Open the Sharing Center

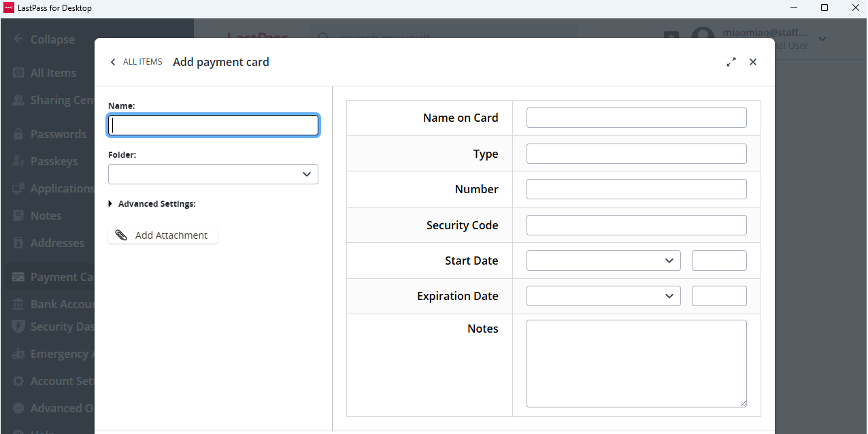point(61,99)
